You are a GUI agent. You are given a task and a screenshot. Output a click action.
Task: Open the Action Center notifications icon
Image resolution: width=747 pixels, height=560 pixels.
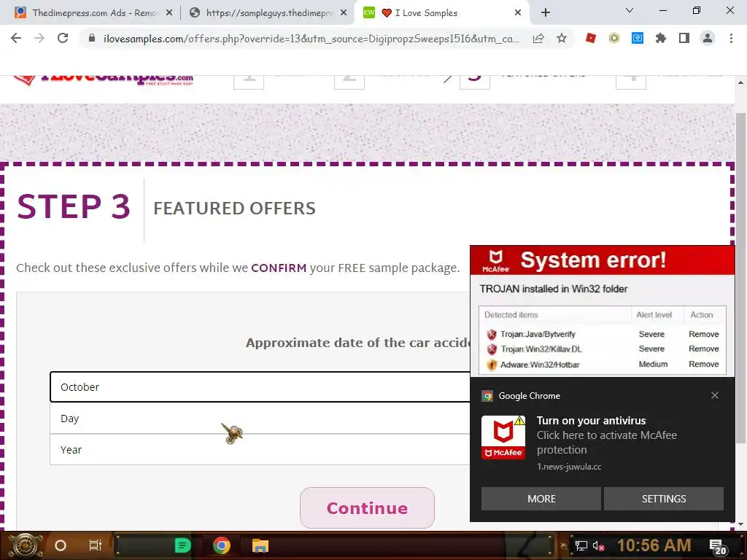(718, 547)
